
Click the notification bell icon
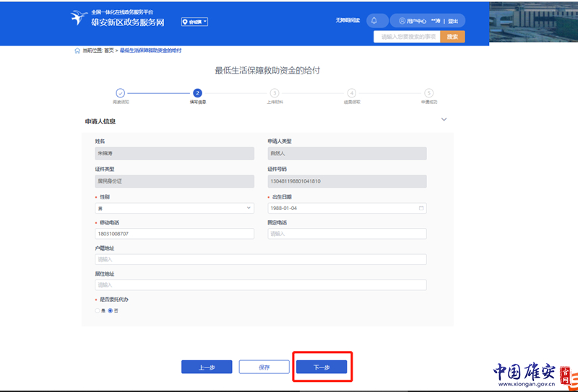[x=374, y=21]
